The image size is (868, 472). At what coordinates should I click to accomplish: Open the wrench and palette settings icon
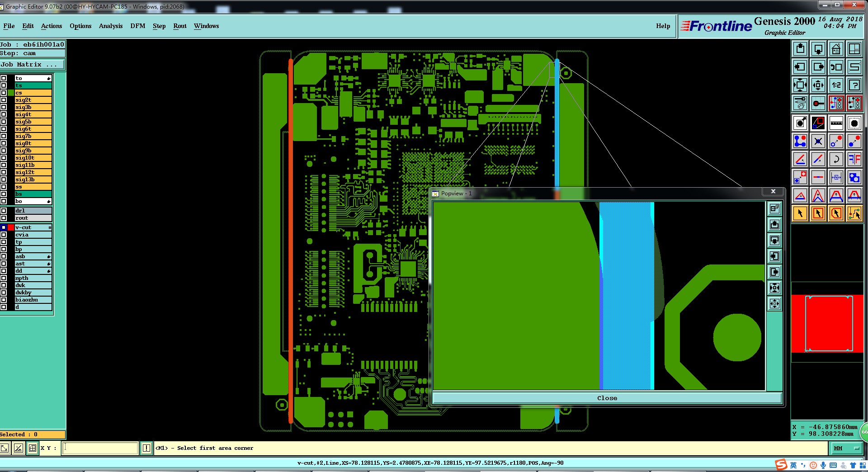coord(800,103)
